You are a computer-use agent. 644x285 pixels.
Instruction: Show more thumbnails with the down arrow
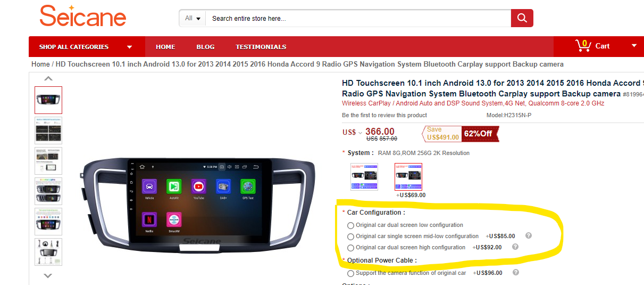click(x=48, y=275)
